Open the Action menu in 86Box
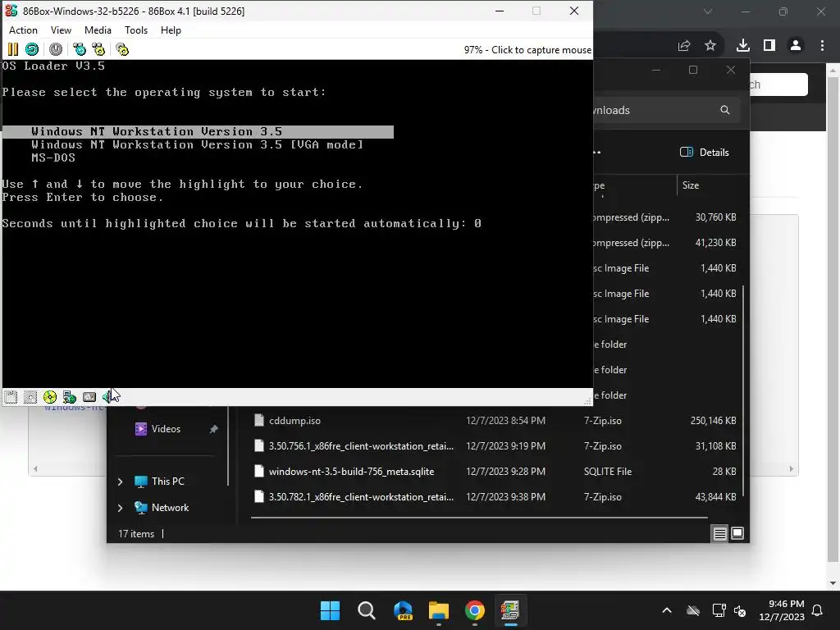 click(x=23, y=30)
